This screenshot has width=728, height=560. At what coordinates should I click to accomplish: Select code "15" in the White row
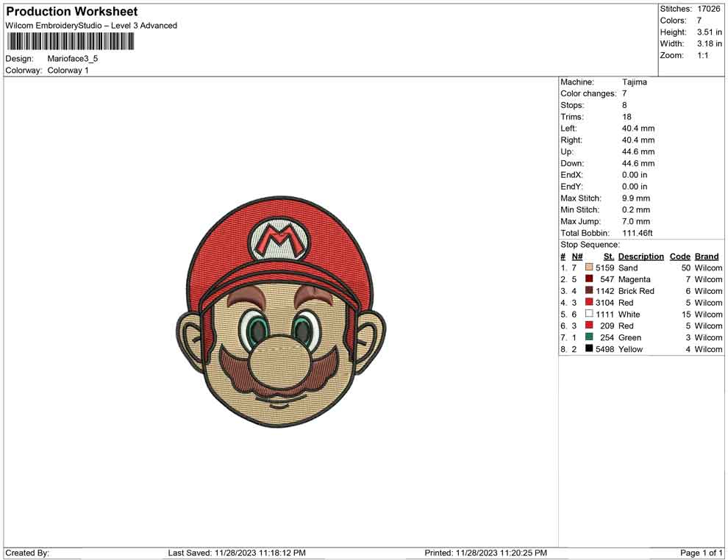686,314
